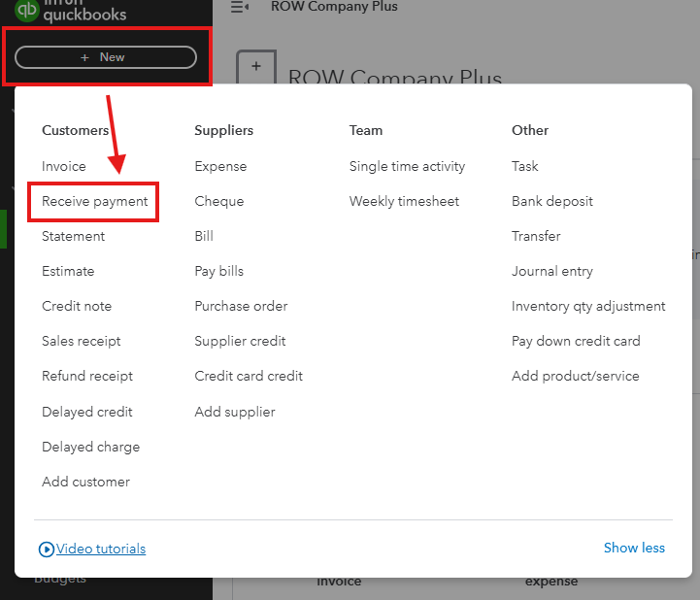Select Delayed charge
The width and height of the screenshot is (700, 600).
coord(90,447)
